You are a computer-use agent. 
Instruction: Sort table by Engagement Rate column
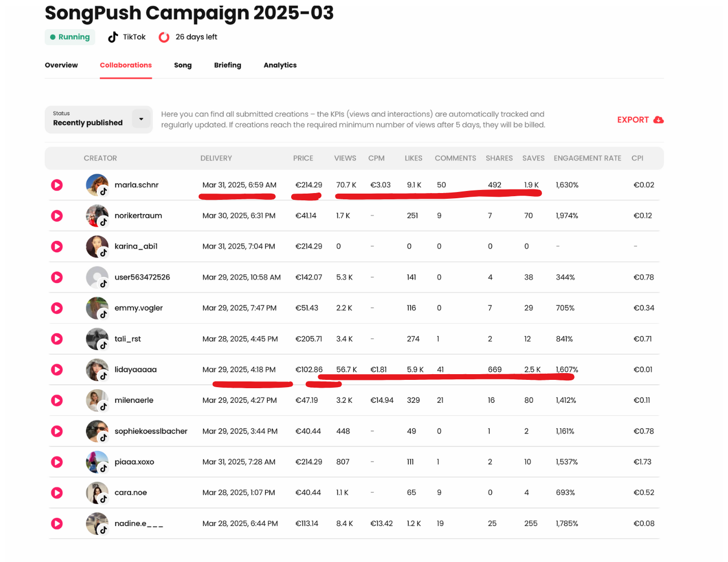[x=587, y=158]
